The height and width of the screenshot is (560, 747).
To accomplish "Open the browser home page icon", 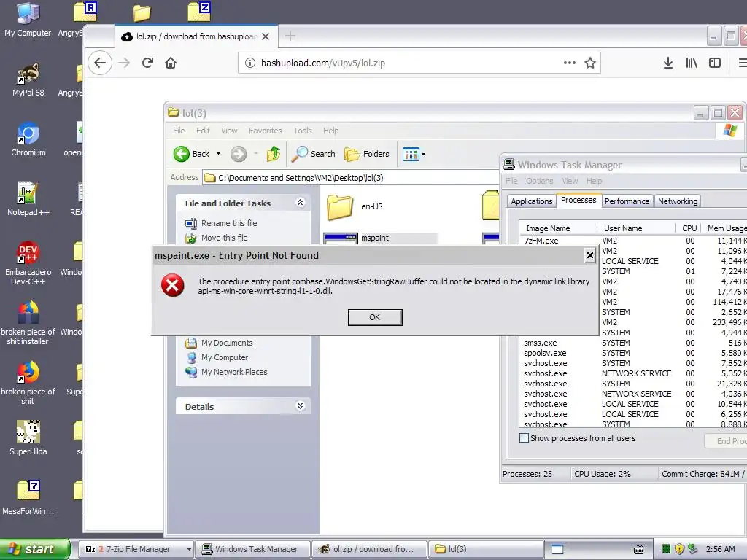I will (171, 63).
